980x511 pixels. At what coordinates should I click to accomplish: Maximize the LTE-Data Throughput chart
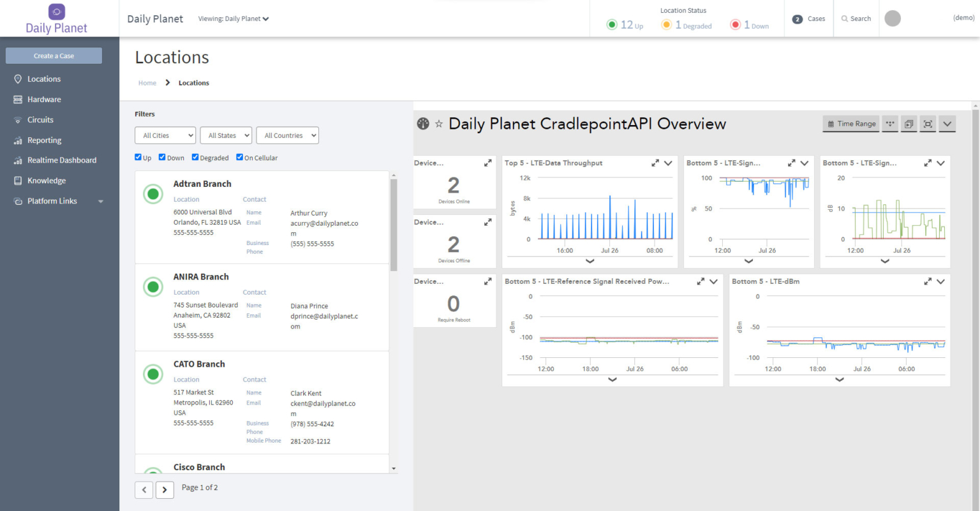[655, 163]
